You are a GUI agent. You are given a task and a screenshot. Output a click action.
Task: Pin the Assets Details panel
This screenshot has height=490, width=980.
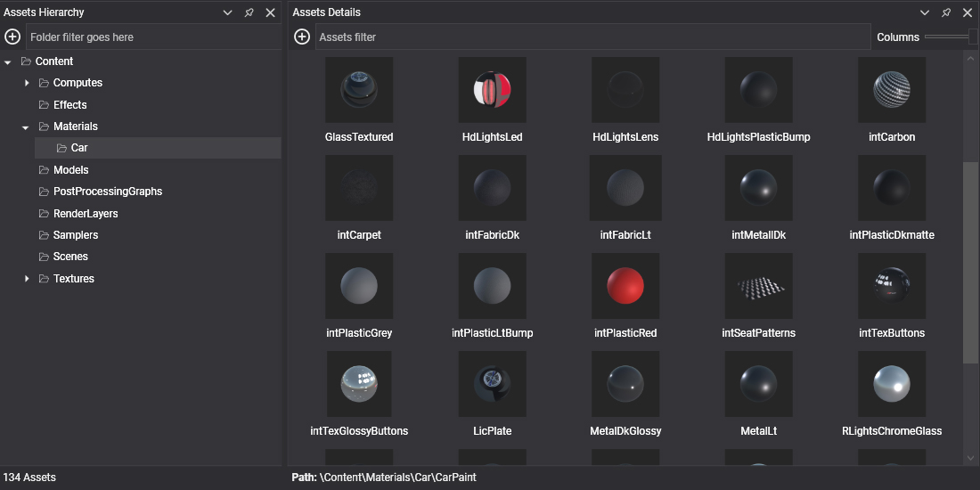click(946, 12)
